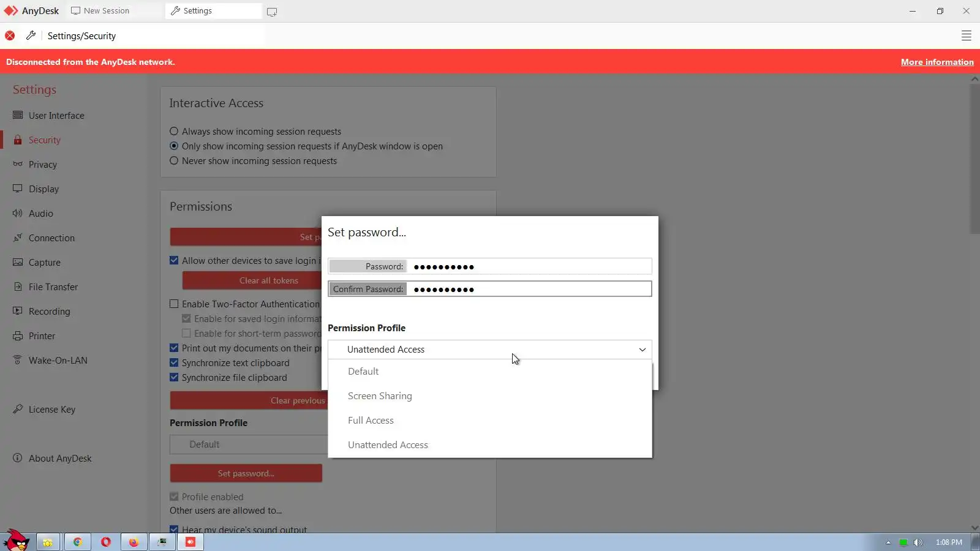Viewport: 980px width, 551px height.
Task: Switch to the Settings tab
Action: pos(213,11)
